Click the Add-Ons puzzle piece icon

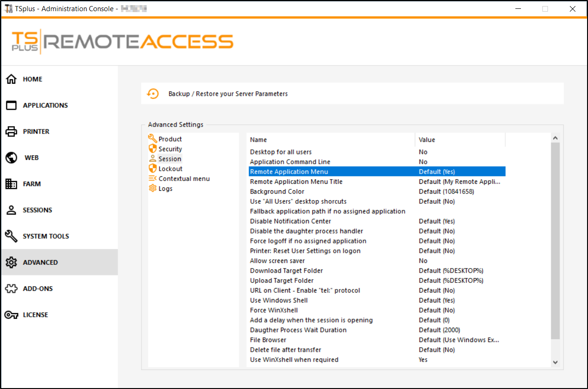pos(11,288)
